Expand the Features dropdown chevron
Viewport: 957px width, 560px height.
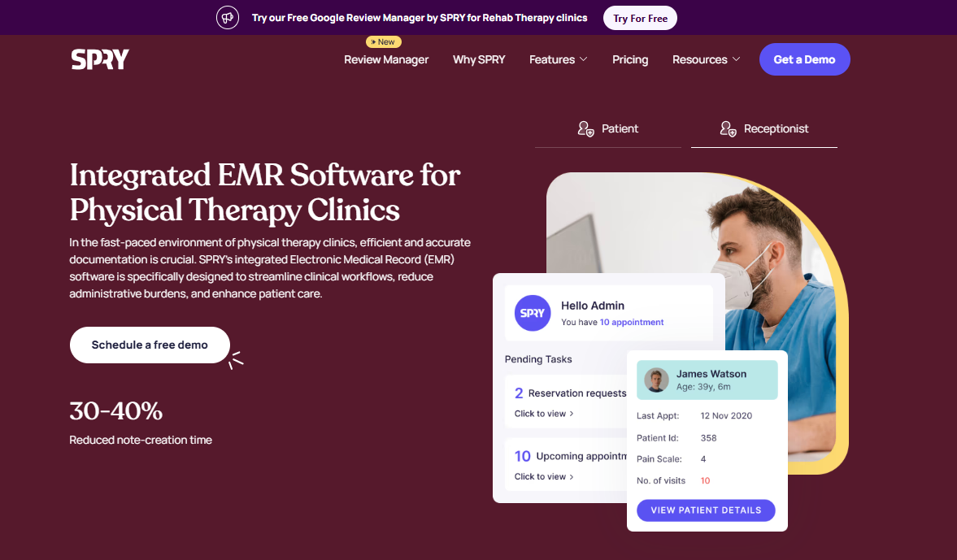584,59
